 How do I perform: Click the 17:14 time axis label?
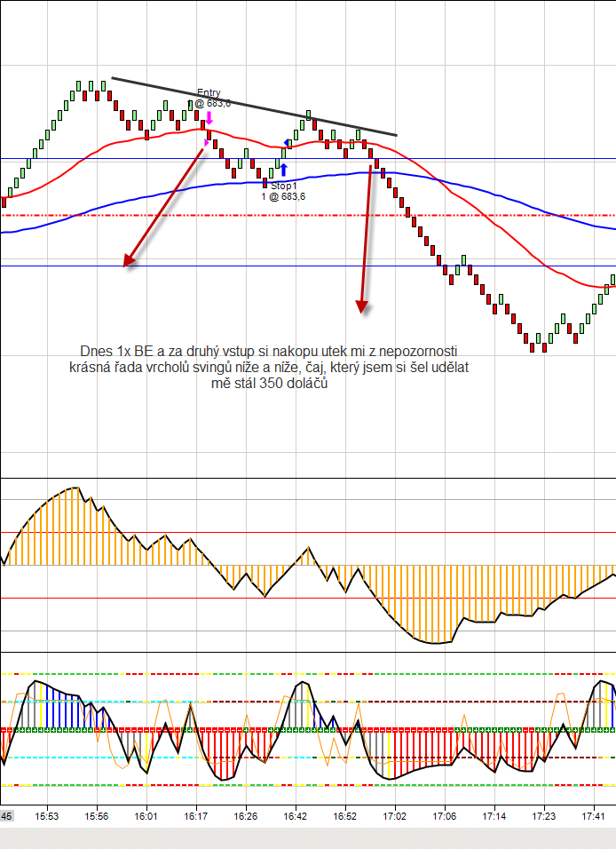494,816
